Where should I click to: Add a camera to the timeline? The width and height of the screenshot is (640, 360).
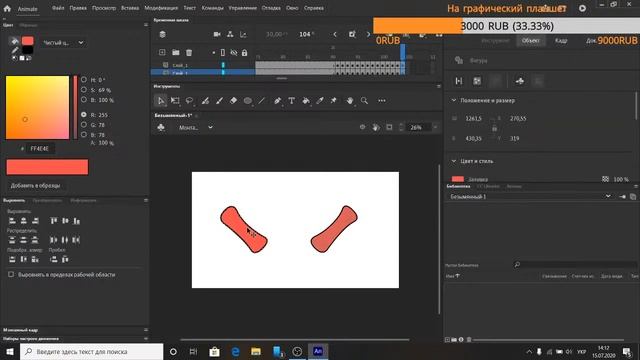click(x=217, y=34)
